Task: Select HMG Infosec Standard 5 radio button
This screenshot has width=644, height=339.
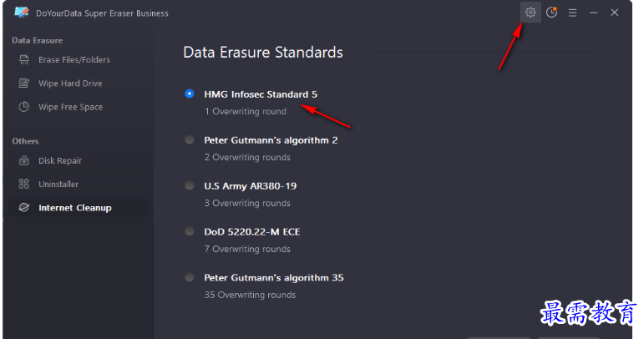Action: pyautogui.click(x=190, y=94)
